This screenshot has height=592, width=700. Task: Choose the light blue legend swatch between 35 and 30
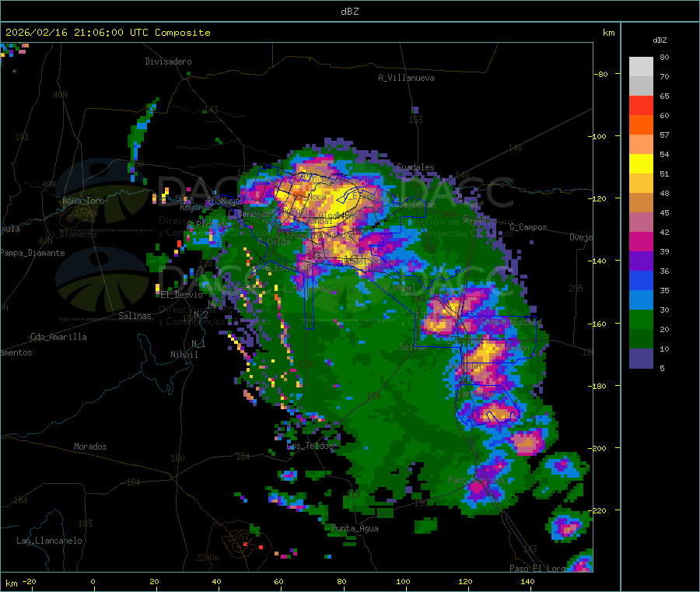pos(641,300)
